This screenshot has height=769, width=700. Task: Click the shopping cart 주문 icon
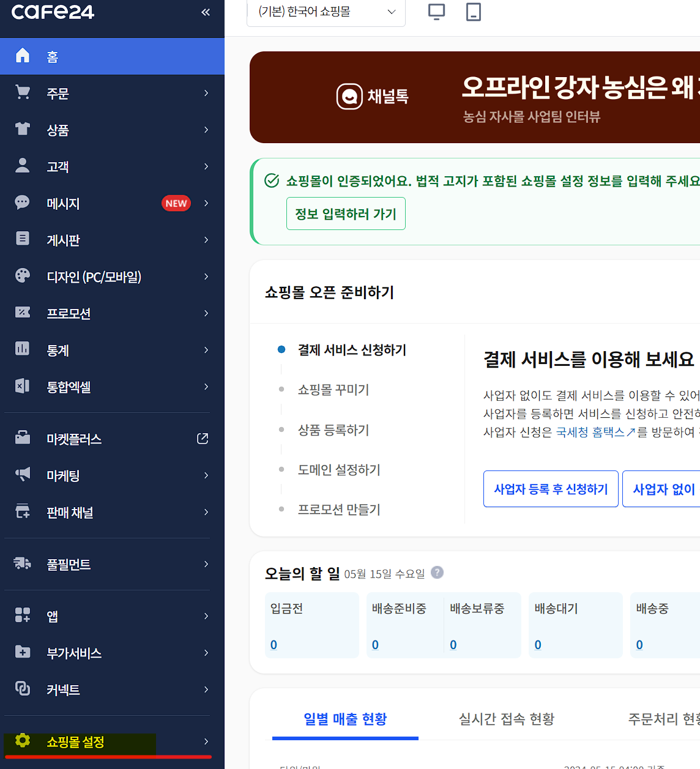click(23, 92)
